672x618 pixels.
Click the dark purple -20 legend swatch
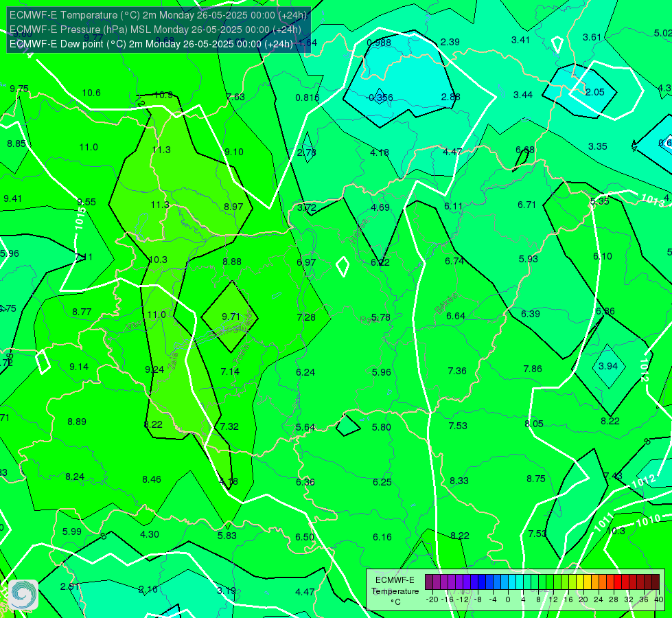(429, 582)
